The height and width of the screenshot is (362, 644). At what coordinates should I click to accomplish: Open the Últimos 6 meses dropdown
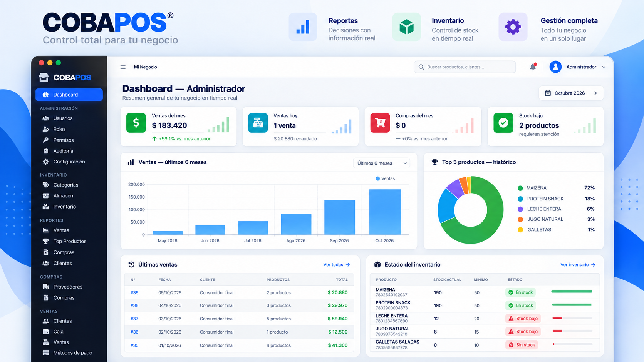pos(381,163)
